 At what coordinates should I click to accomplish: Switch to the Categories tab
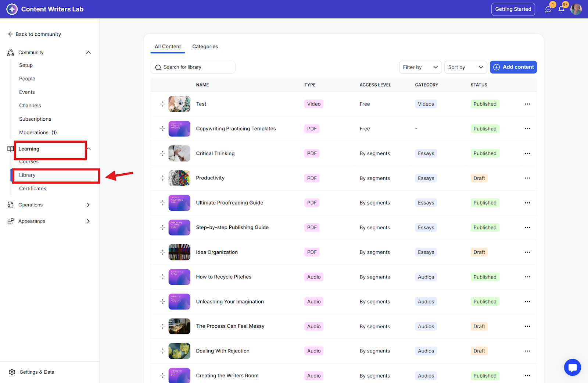click(x=205, y=47)
